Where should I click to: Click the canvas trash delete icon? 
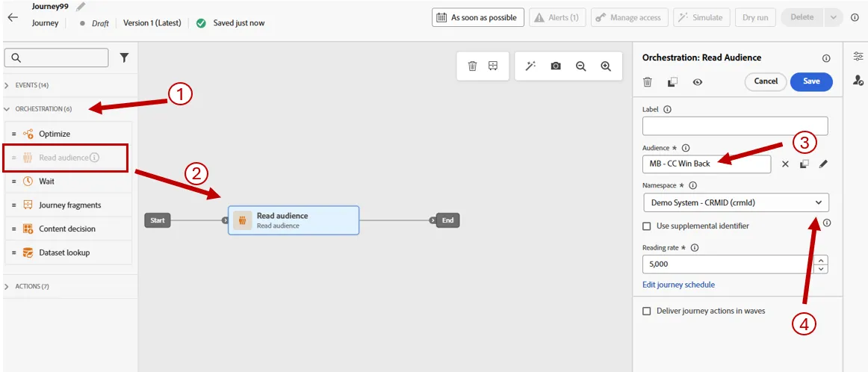(472, 66)
